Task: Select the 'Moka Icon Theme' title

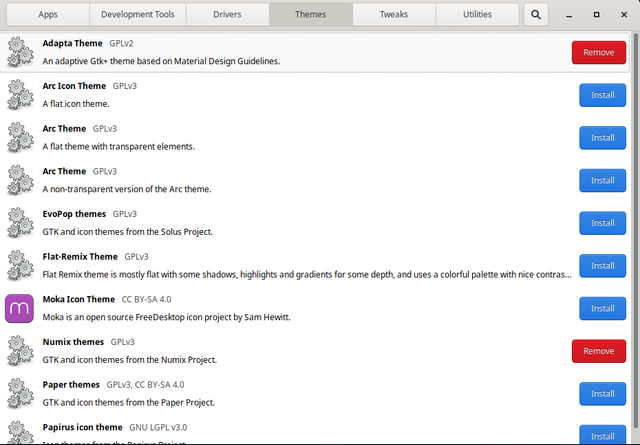Action: tap(79, 299)
